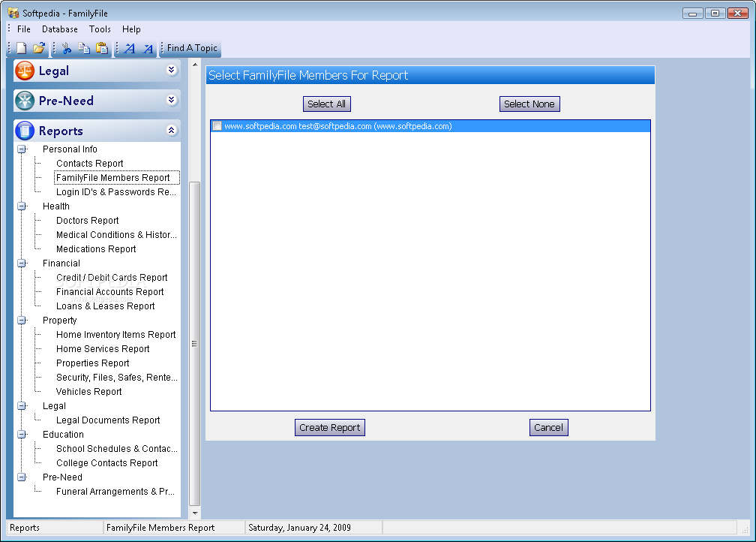This screenshot has width=756, height=542.
Task: Click the Reports panel icon
Action: [x=25, y=131]
